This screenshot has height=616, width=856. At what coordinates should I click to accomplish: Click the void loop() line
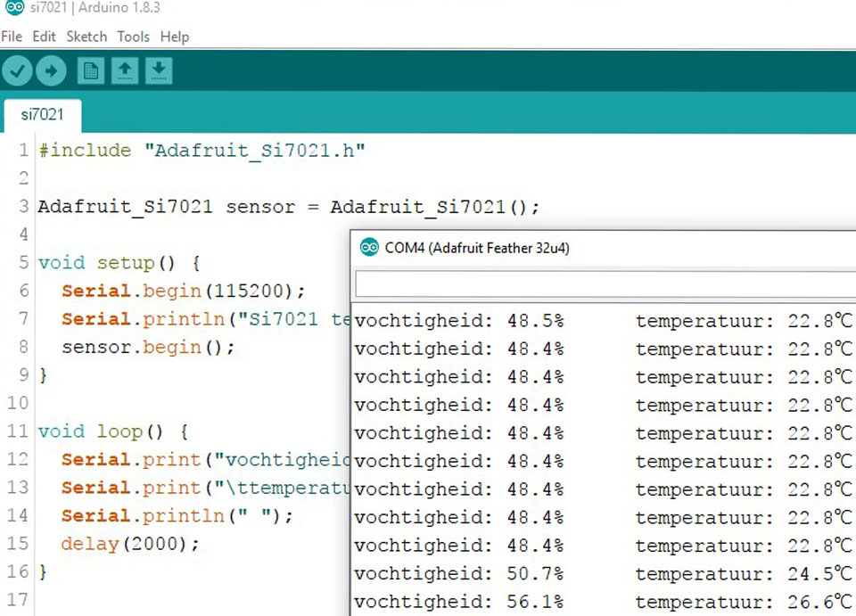click(x=113, y=431)
